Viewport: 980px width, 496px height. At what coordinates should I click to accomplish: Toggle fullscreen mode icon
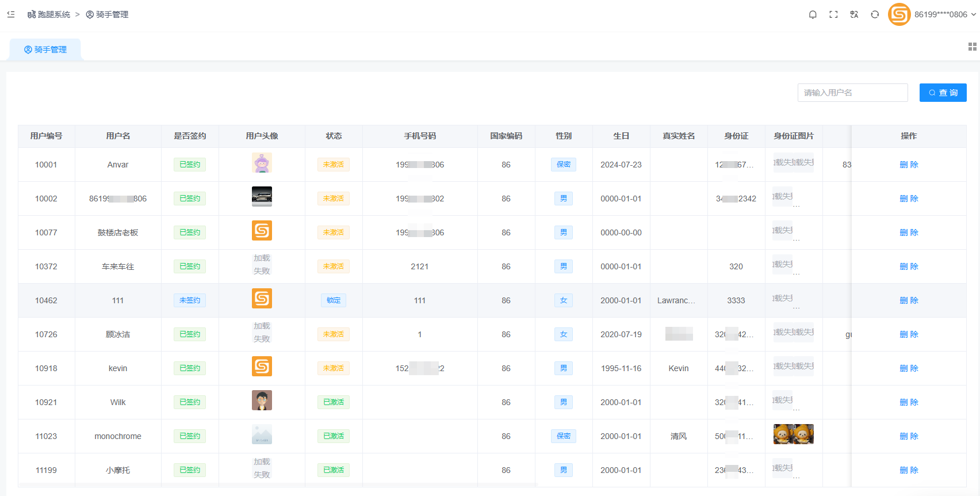pos(833,14)
